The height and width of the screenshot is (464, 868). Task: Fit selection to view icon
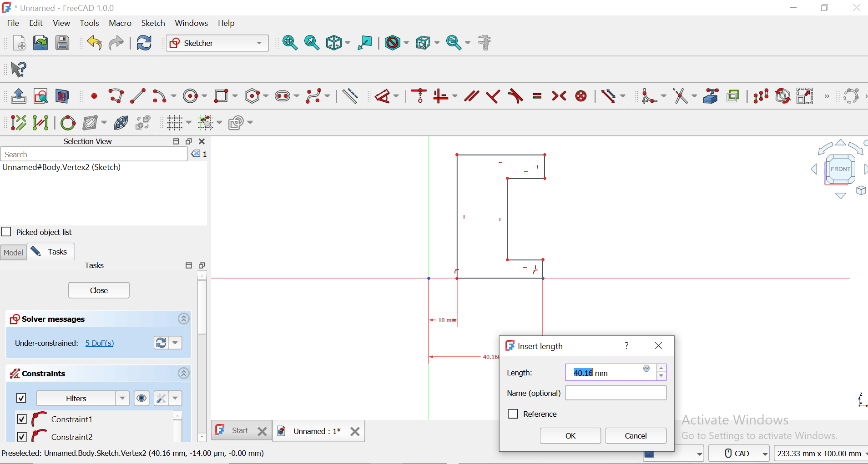(x=312, y=43)
